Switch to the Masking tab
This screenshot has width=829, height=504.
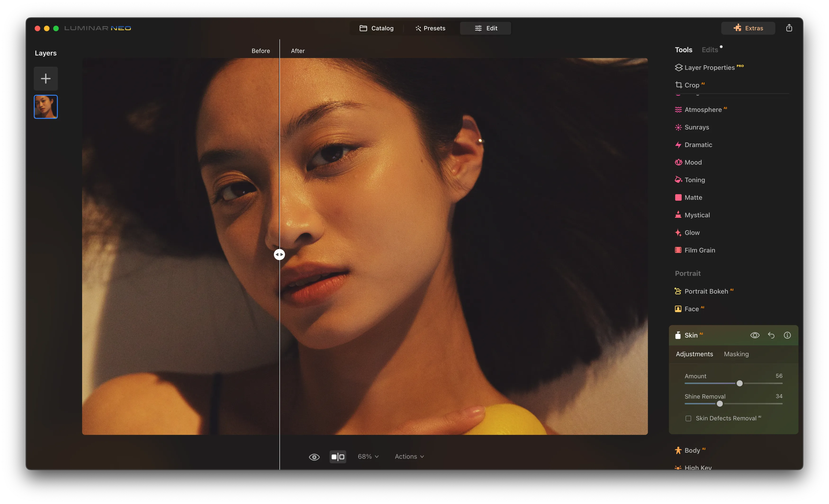(x=736, y=354)
